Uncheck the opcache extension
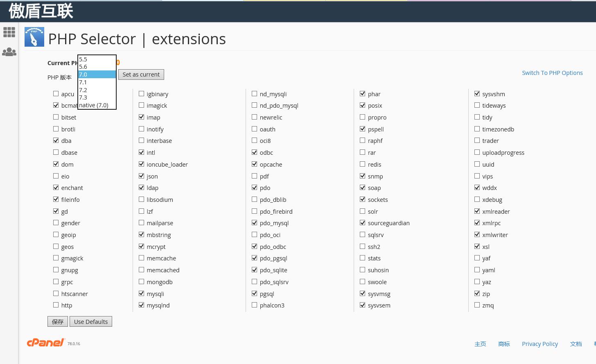Screen dimensions: 596x364 [x=255, y=164]
